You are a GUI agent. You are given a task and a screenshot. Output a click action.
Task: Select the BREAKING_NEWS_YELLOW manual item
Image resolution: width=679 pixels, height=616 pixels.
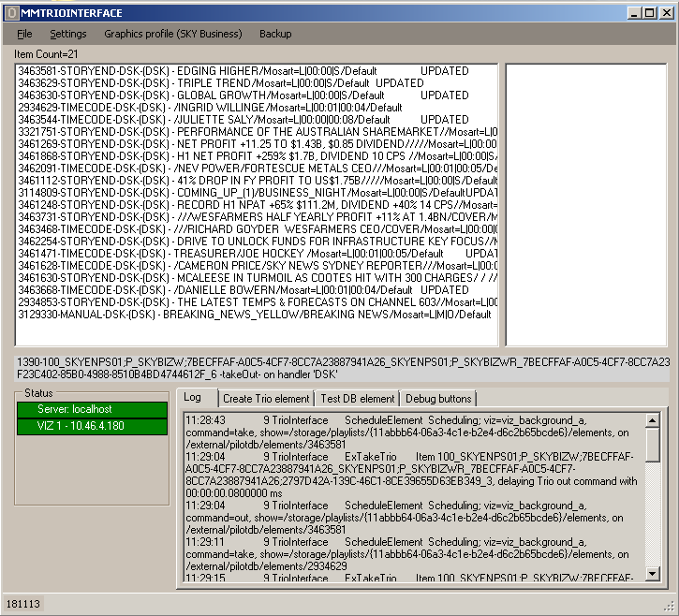click(x=253, y=315)
